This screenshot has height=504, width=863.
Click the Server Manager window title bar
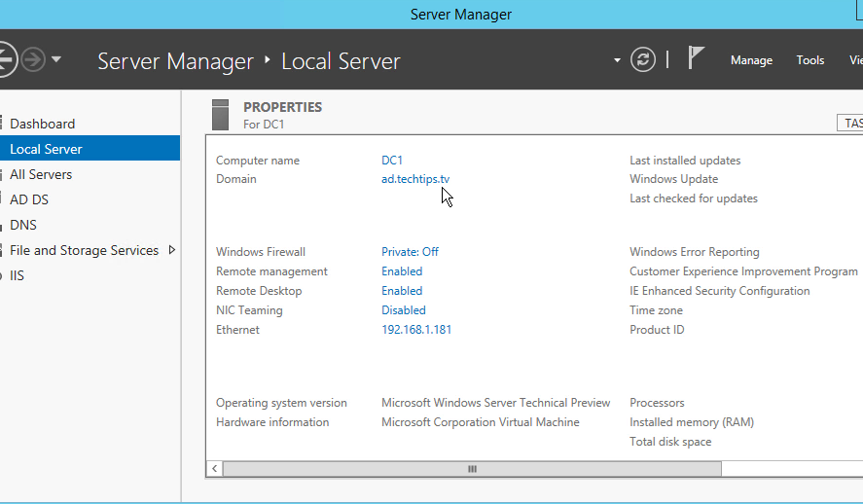point(432,15)
